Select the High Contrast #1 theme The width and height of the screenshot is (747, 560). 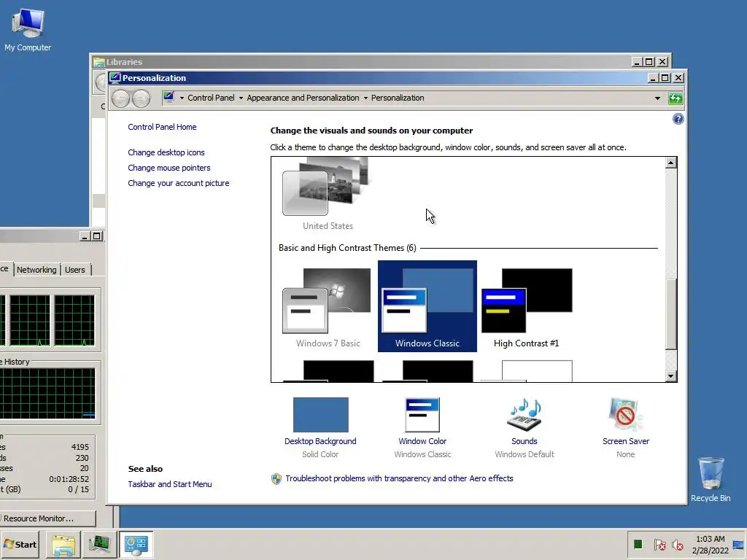click(527, 306)
